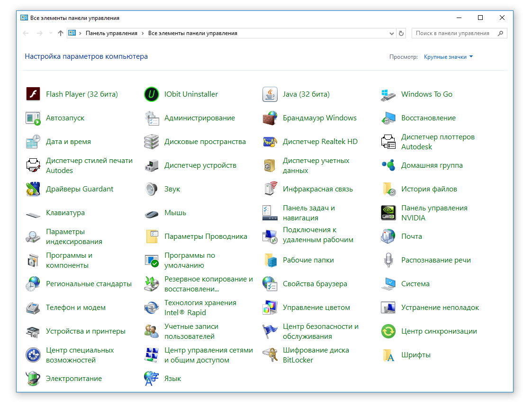Go up one level with up arrow
The height and width of the screenshot is (408, 532).
pyautogui.click(x=60, y=34)
